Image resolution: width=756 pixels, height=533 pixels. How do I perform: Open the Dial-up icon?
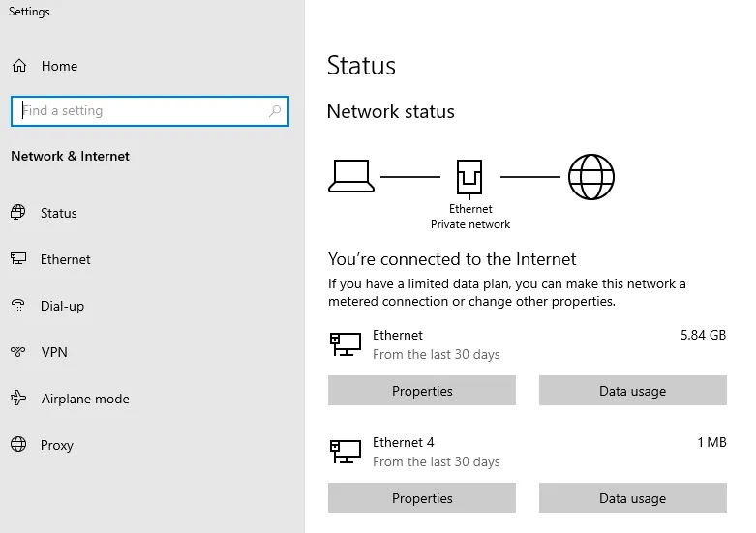pos(18,306)
